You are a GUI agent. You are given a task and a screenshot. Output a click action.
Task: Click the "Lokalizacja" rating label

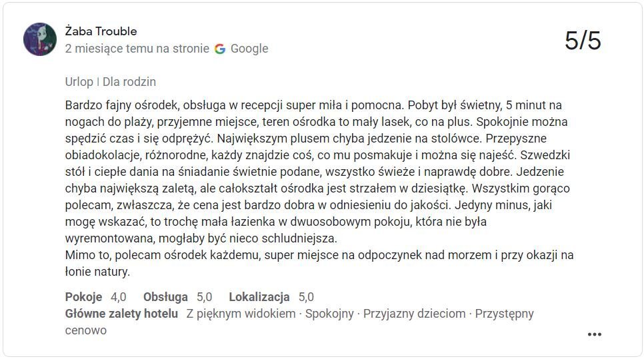click(259, 297)
